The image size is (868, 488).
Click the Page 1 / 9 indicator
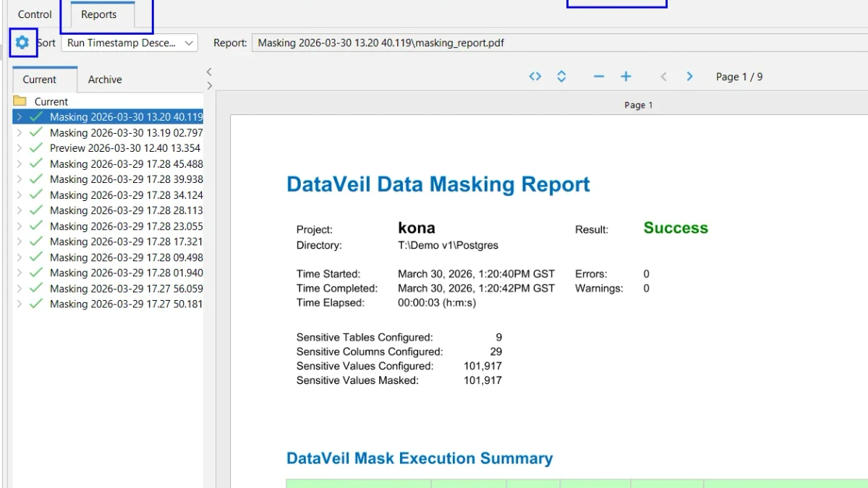739,77
